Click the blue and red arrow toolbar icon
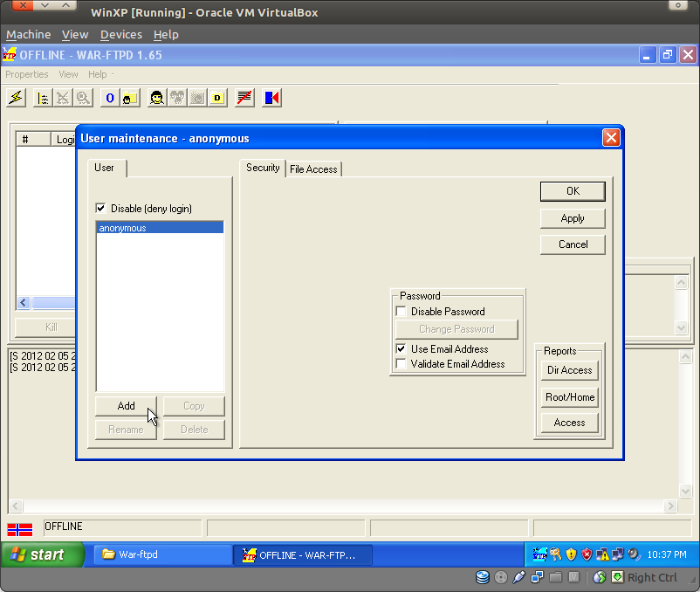Viewport: 700px width, 592px height. (271, 97)
